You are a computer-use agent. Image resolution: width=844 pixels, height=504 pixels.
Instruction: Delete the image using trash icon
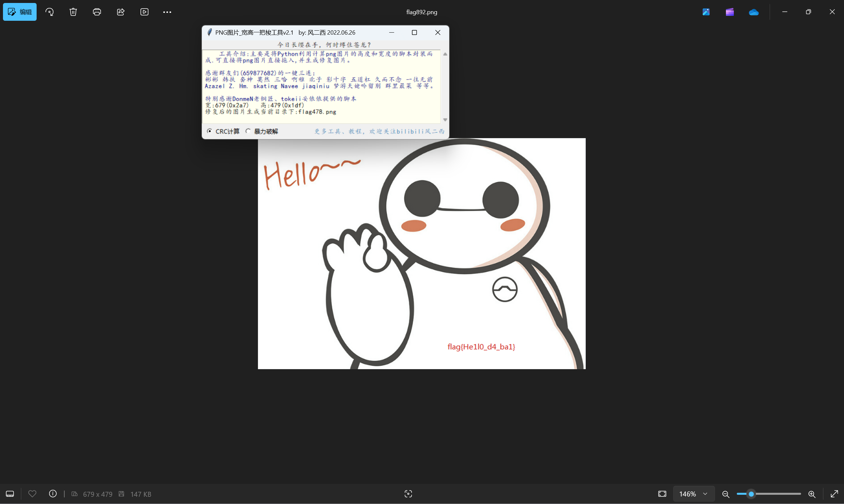pyautogui.click(x=73, y=12)
